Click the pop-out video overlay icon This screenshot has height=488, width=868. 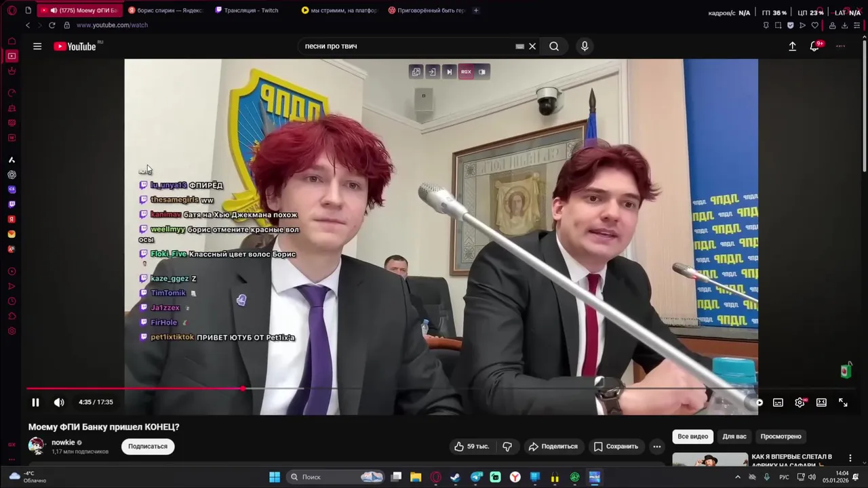click(416, 72)
